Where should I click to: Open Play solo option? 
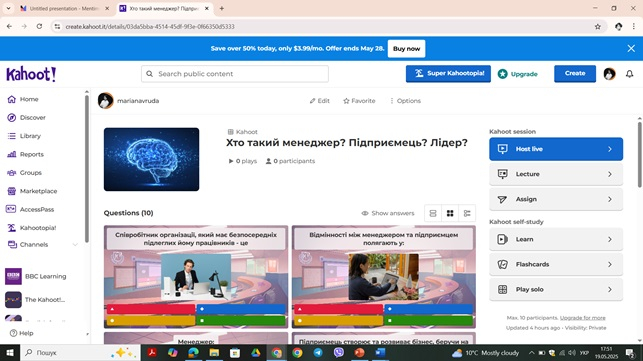[x=556, y=289]
